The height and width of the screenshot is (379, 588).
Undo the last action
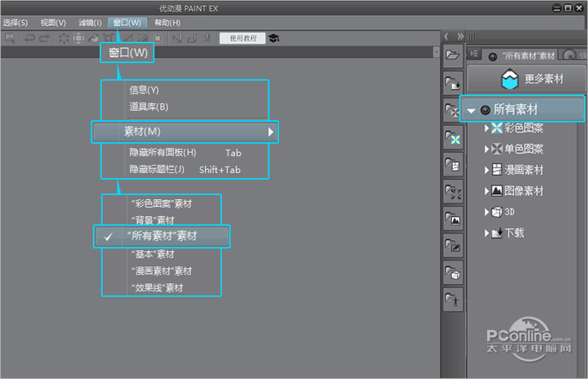29,39
